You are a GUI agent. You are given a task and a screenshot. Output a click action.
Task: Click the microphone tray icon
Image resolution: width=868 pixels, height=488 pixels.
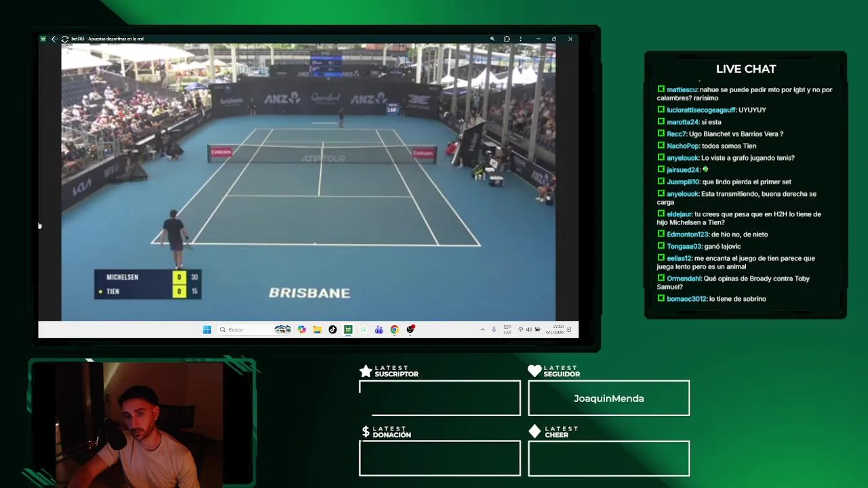coord(494,329)
